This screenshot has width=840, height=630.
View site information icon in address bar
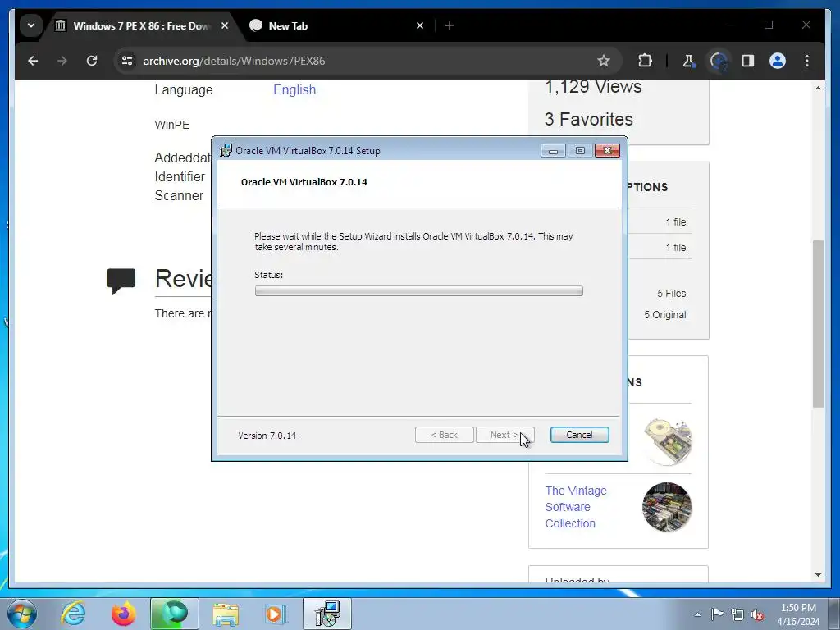coord(127,61)
